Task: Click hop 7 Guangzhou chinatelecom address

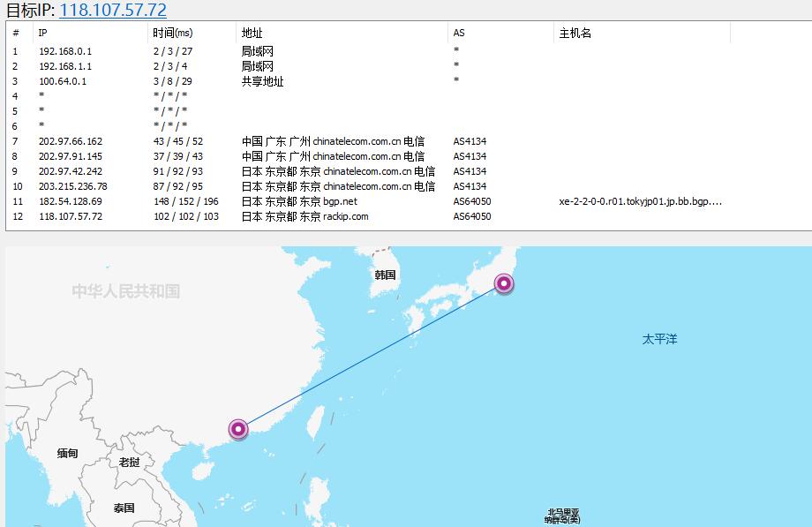Action: 333,141
